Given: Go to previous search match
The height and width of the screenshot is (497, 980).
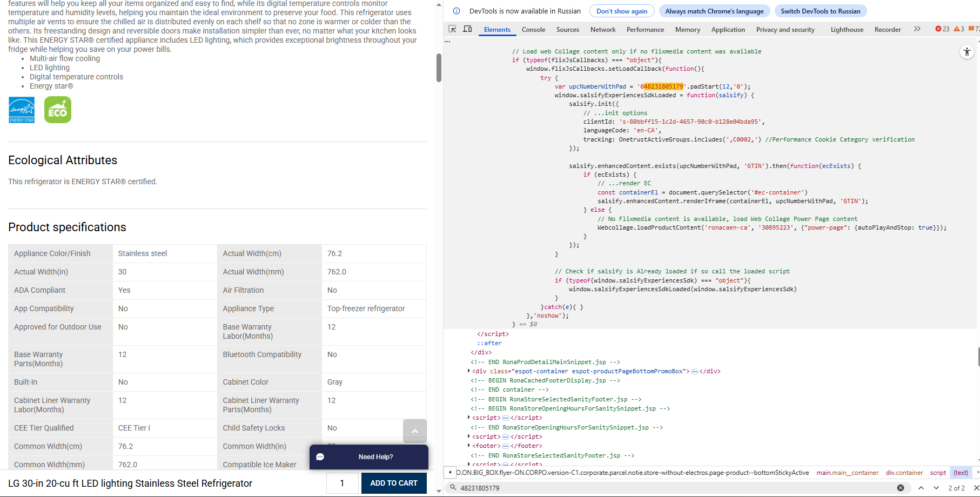Looking at the screenshot, I should pos(921,488).
